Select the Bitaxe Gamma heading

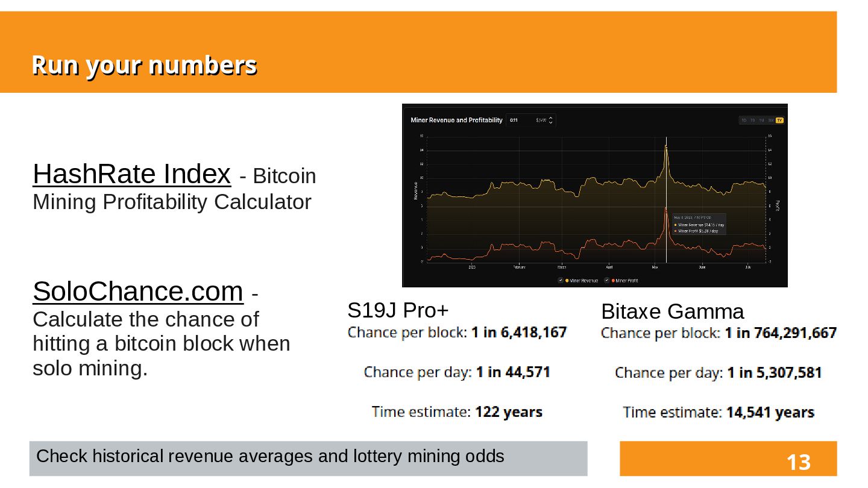673,311
